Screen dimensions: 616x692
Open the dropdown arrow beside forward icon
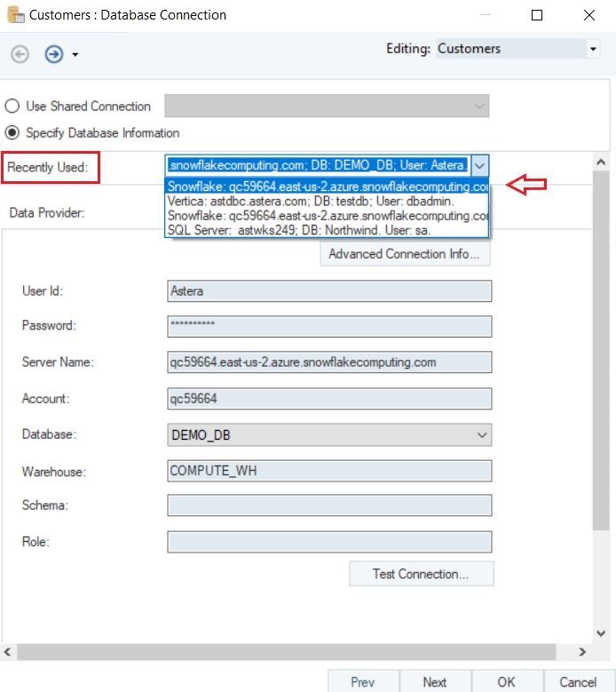tap(75, 55)
